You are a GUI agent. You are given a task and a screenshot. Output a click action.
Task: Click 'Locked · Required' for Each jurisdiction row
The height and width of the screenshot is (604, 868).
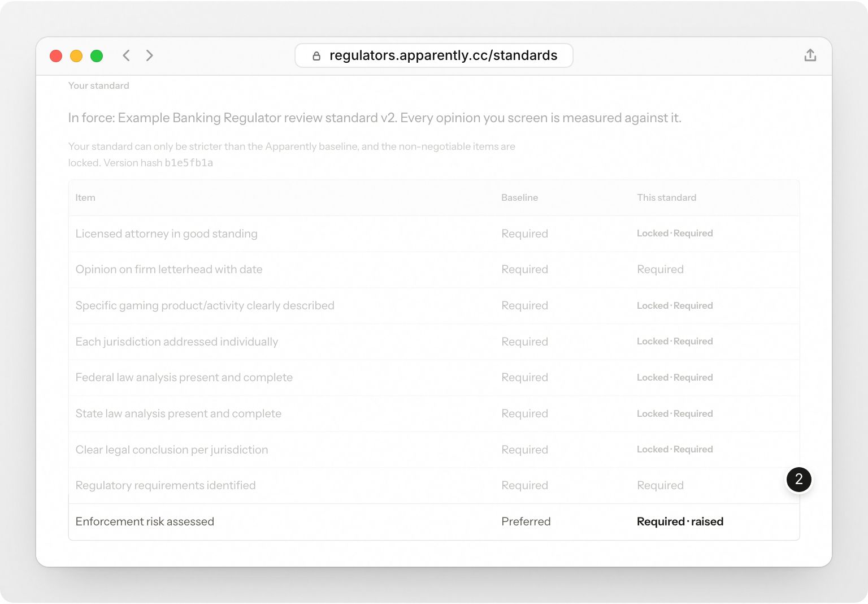tap(675, 341)
